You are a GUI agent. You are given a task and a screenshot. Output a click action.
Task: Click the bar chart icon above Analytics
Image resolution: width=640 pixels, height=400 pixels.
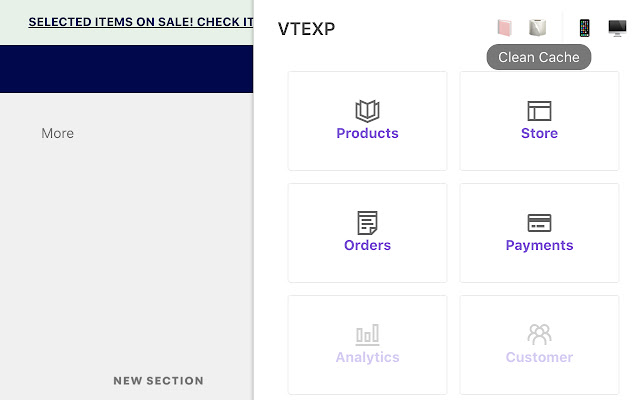[x=367, y=335]
